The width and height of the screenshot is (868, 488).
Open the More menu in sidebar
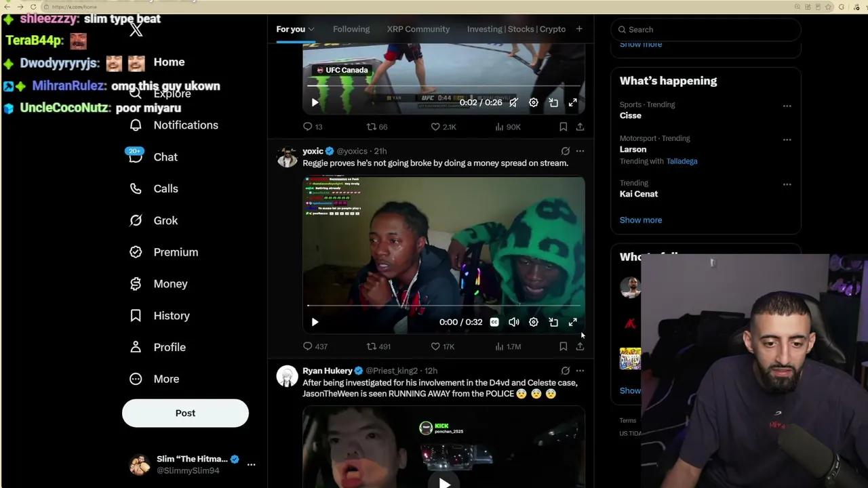pos(155,379)
